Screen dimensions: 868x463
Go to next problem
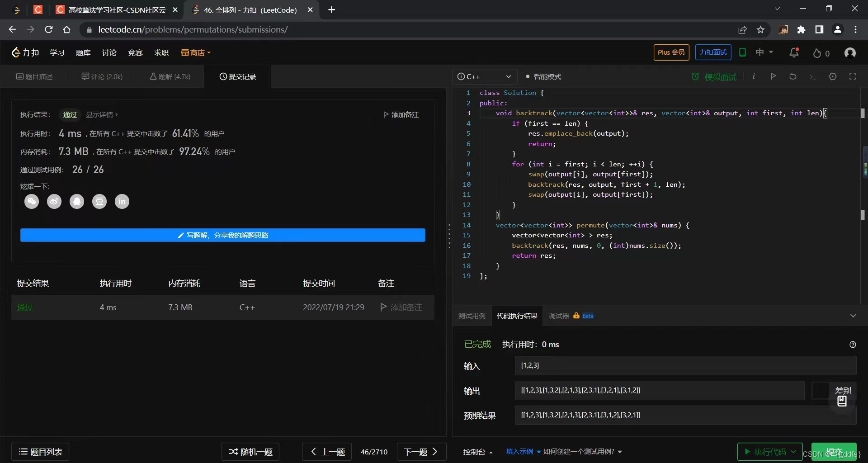click(x=421, y=452)
